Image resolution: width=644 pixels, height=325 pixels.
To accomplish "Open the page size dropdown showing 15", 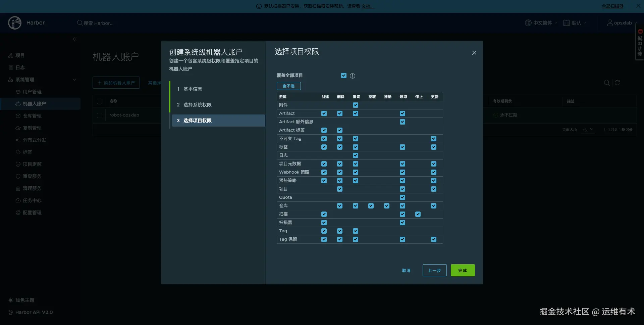I will [x=588, y=130].
